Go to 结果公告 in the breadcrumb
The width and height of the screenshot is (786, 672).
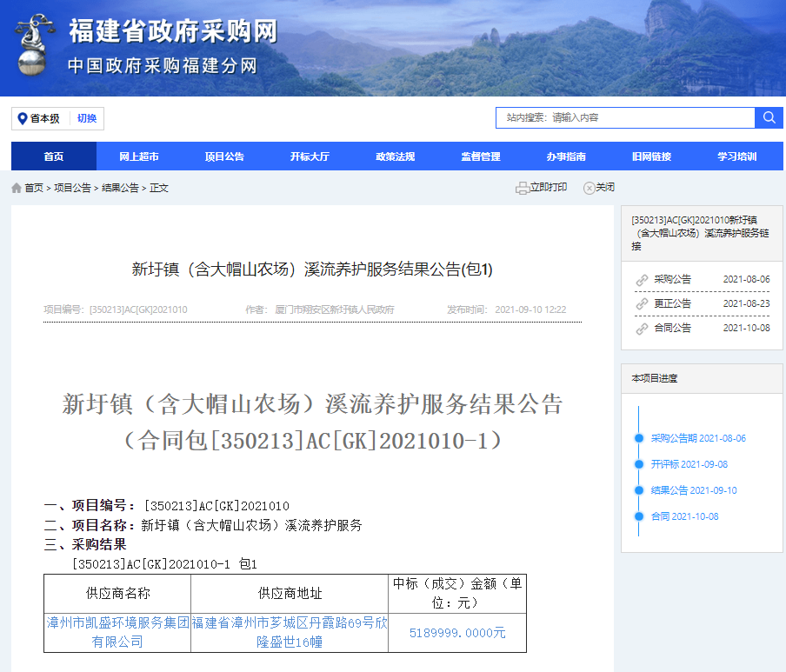tap(120, 188)
